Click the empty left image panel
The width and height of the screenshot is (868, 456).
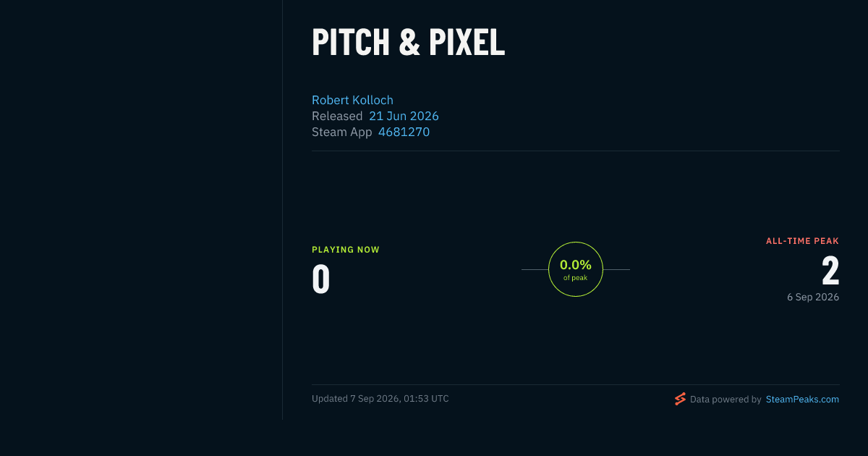pyautogui.click(x=141, y=210)
